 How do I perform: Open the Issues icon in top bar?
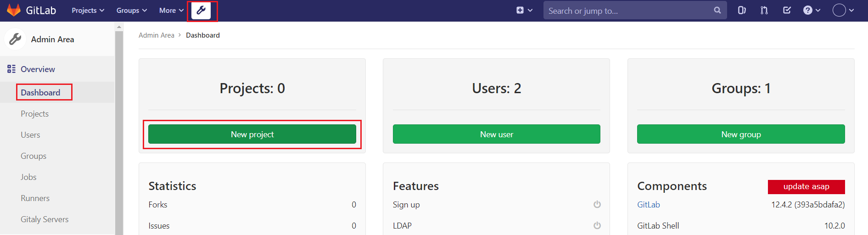(742, 10)
